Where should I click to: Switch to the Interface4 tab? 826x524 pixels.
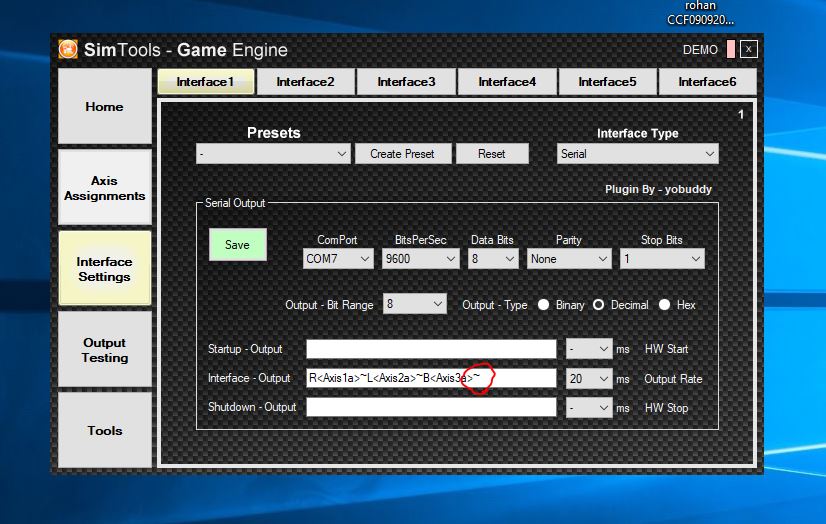(x=507, y=82)
